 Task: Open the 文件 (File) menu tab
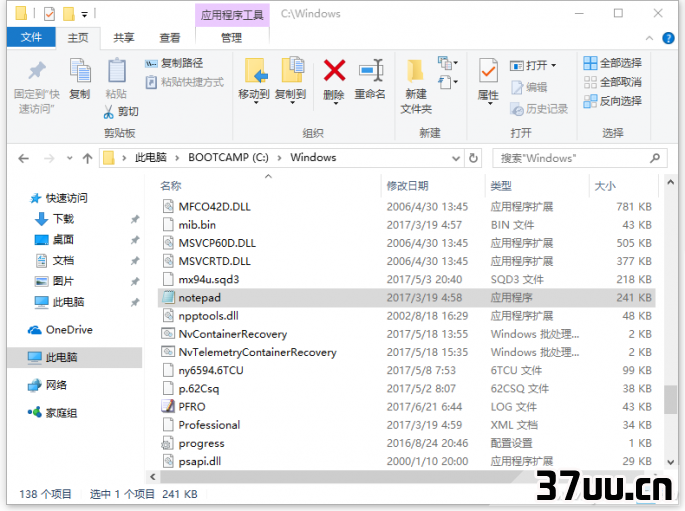click(x=31, y=38)
